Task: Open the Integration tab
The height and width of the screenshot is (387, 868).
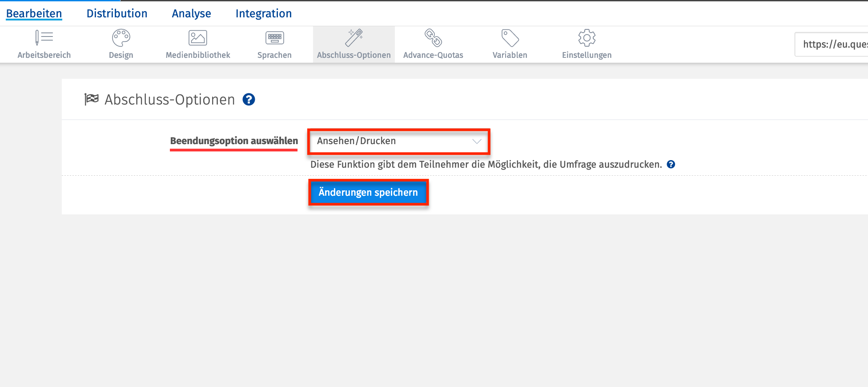Action: [x=264, y=14]
